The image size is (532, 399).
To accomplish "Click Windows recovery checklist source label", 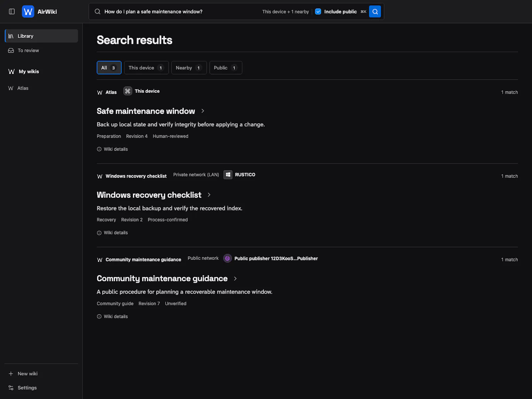I will coord(136,176).
